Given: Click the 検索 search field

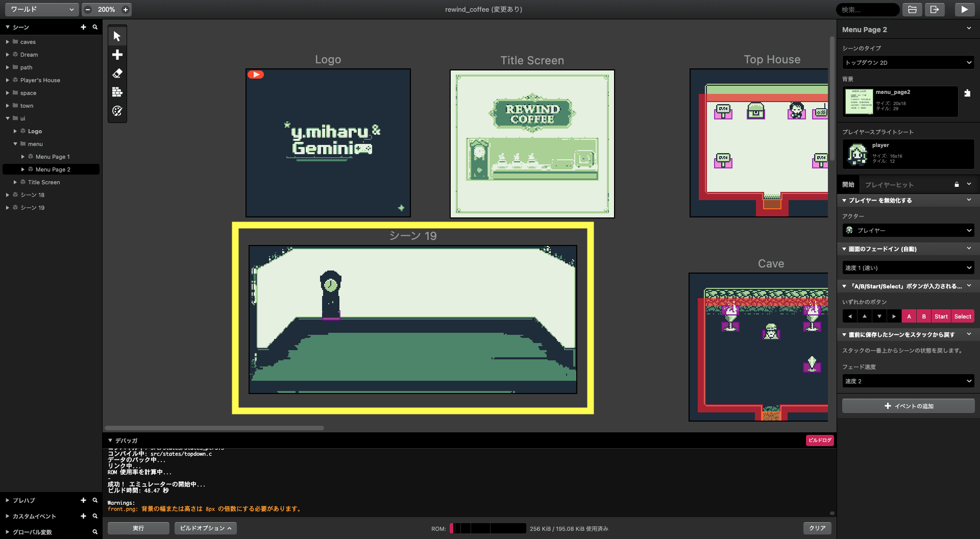Looking at the screenshot, I should click(868, 9).
